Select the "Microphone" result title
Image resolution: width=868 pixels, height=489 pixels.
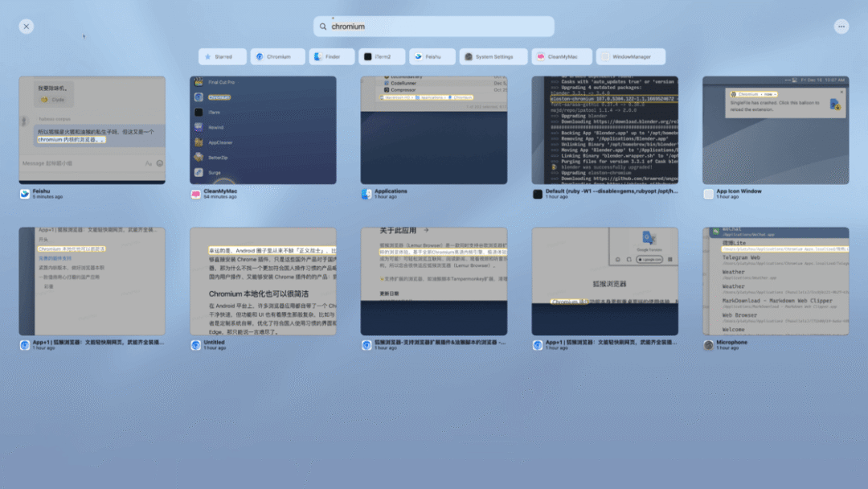click(732, 343)
